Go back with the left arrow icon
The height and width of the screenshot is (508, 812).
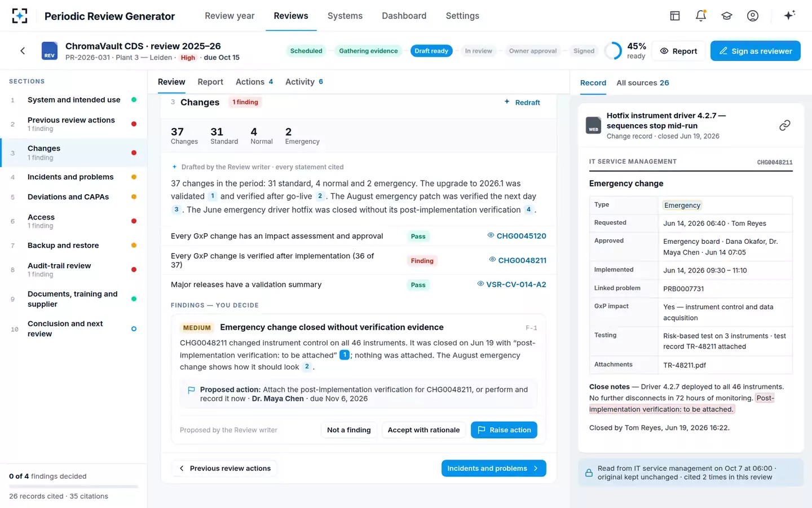click(x=23, y=51)
